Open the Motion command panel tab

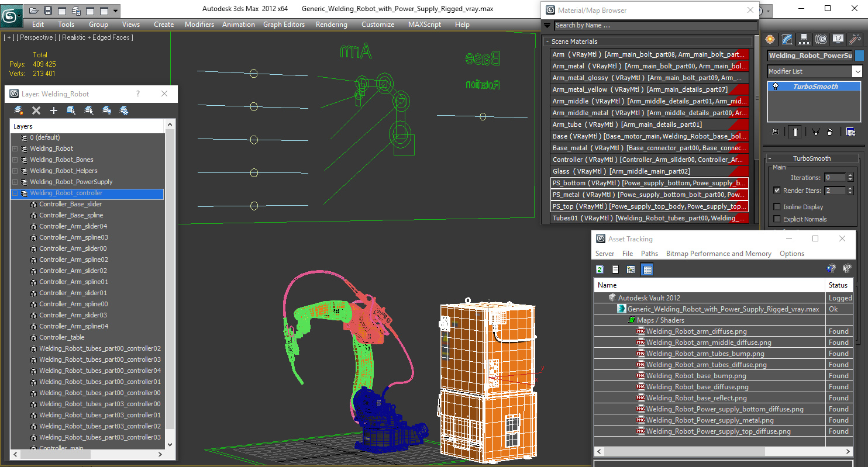[821, 39]
